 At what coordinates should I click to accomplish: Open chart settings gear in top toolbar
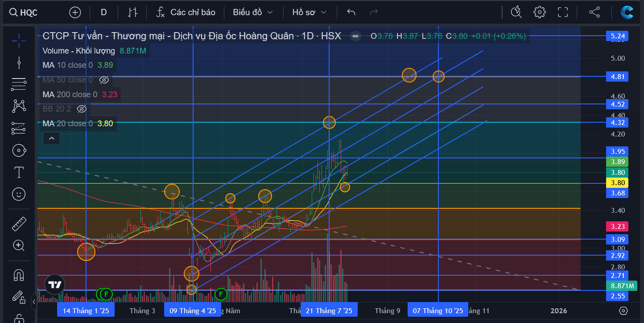[x=540, y=12]
